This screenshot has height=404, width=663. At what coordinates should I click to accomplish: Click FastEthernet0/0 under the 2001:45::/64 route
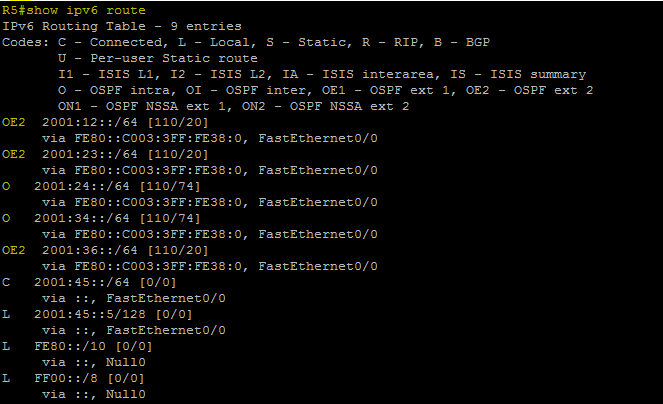point(166,298)
